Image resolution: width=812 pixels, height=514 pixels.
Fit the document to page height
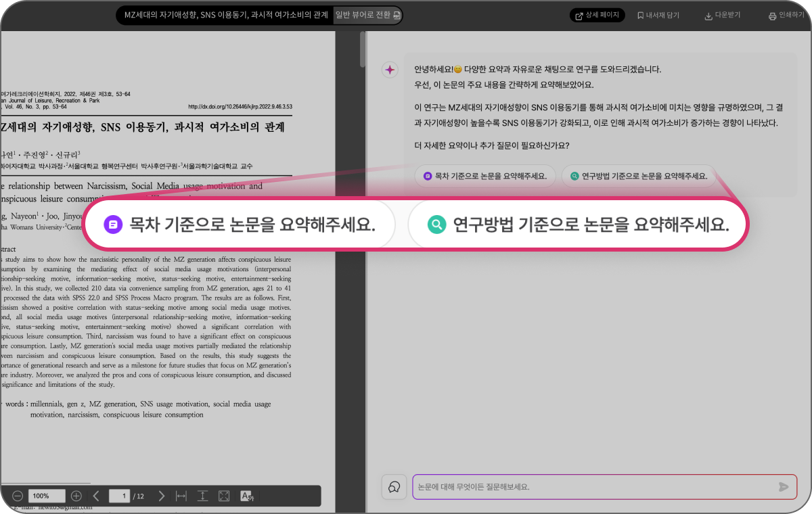click(202, 496)
